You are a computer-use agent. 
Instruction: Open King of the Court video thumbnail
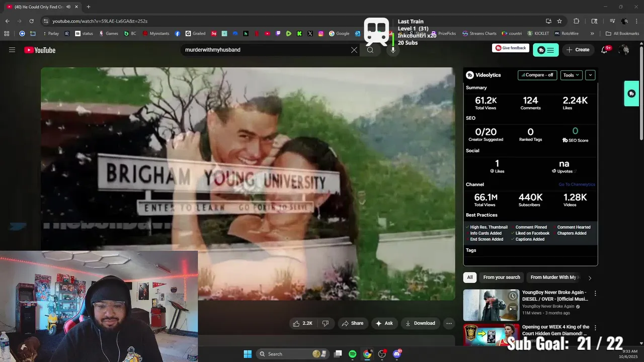pos(491,334)
